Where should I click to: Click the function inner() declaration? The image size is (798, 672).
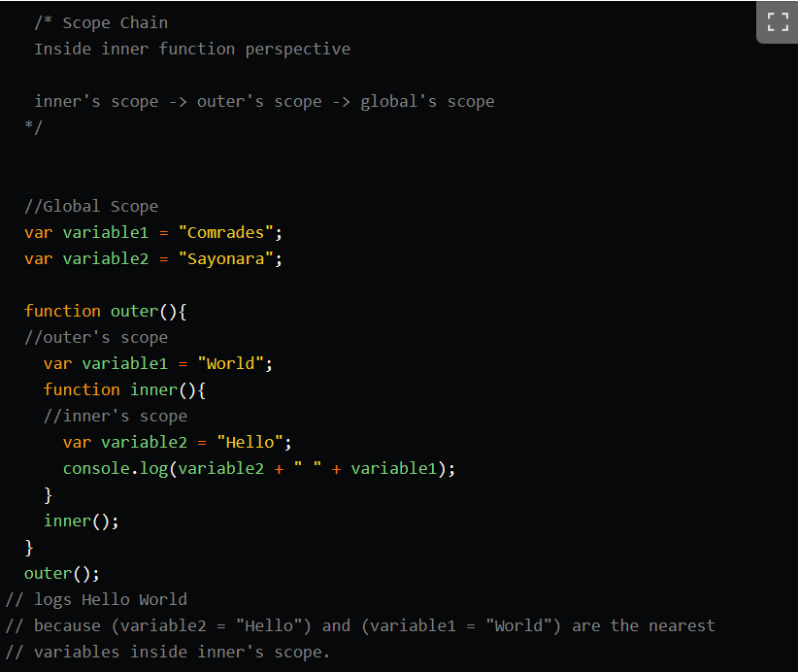(124, 390)
